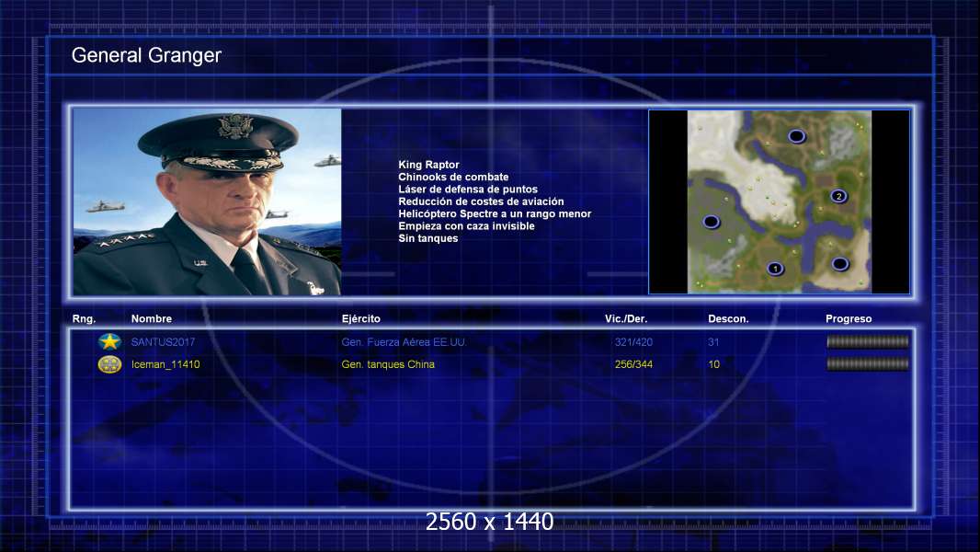The height and width of the screenshot is (552, 980).
Task: Click disconnect count 31
Action: pyautogui.click(x=713, y=342)
